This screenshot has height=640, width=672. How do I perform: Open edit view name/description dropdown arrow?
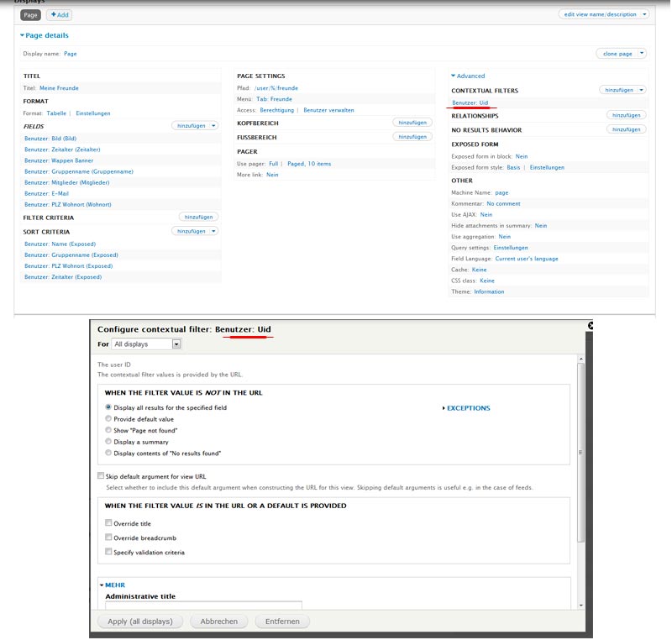point(644,14)
